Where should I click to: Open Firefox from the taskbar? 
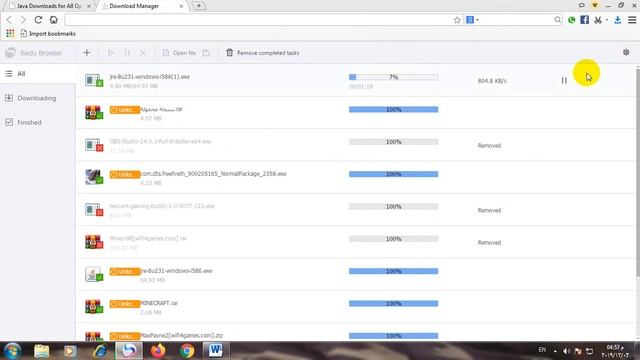[x=158, y=351]
